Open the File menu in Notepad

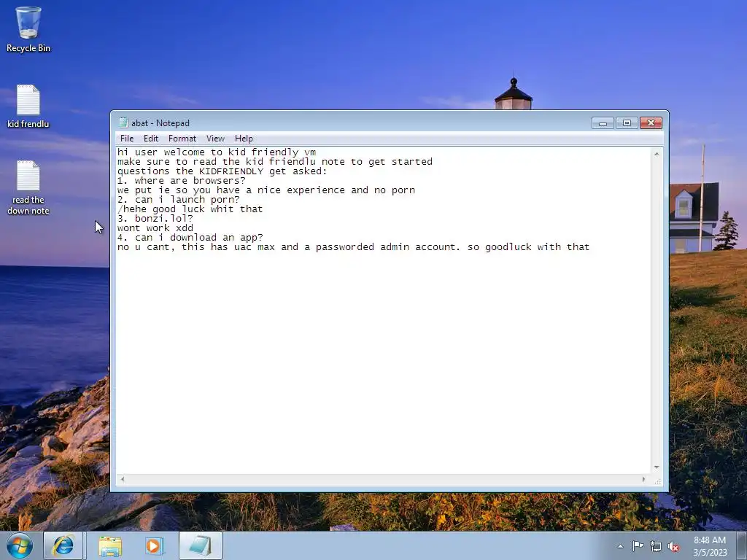click(127, 139)
